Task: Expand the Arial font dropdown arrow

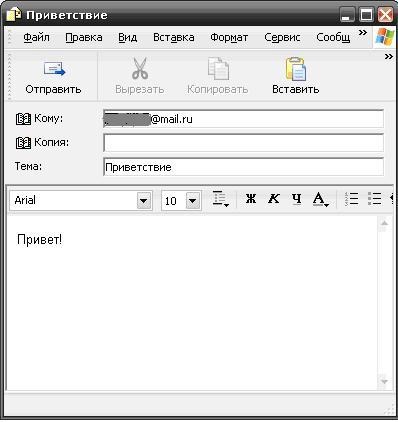Action: 144,201
